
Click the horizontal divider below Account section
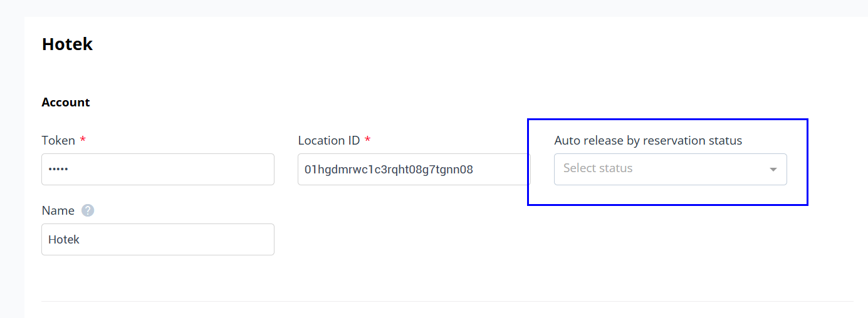447,301
